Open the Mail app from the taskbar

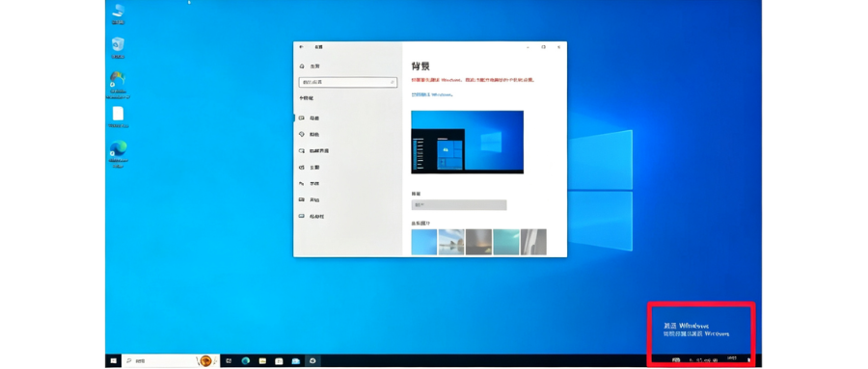[296, 360]
